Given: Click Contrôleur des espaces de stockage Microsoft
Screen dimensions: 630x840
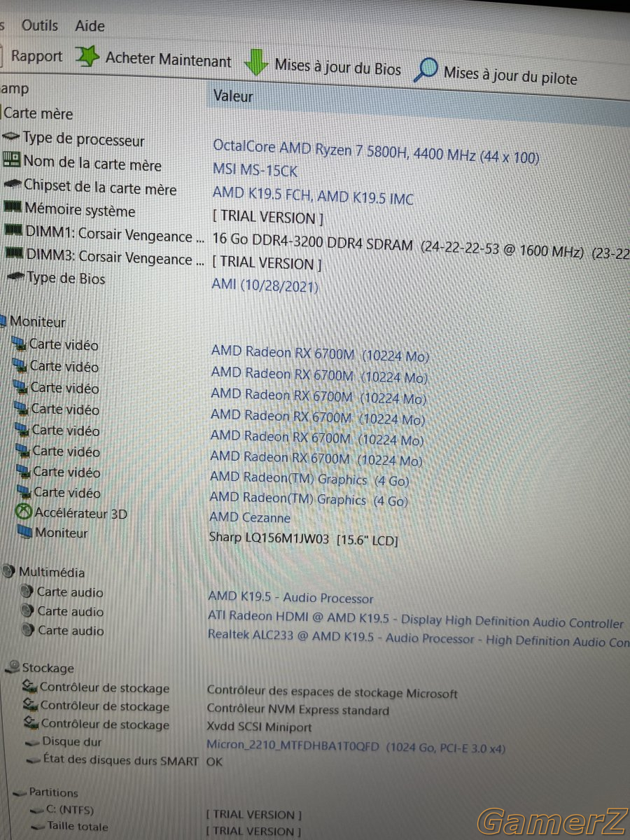Looking at the screenshot, I should tap(332, 692).
